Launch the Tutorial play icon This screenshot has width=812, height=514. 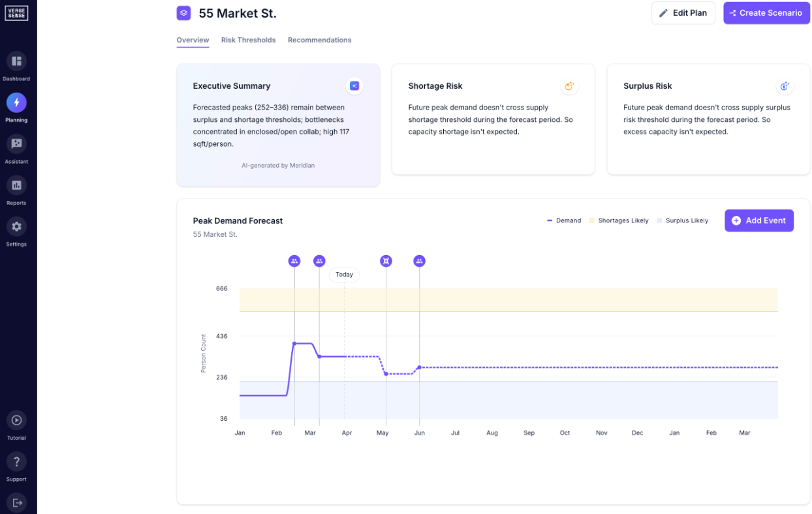coord(16,420)
